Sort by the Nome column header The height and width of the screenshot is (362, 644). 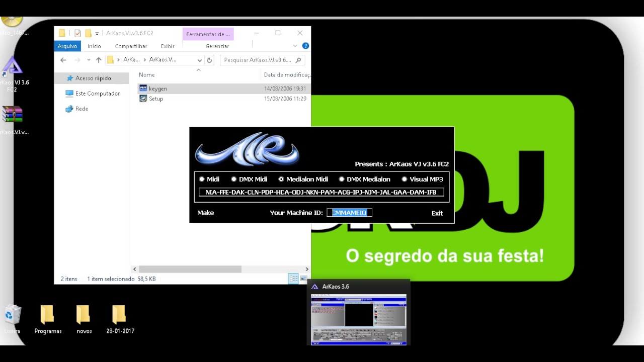coord(147,75)
